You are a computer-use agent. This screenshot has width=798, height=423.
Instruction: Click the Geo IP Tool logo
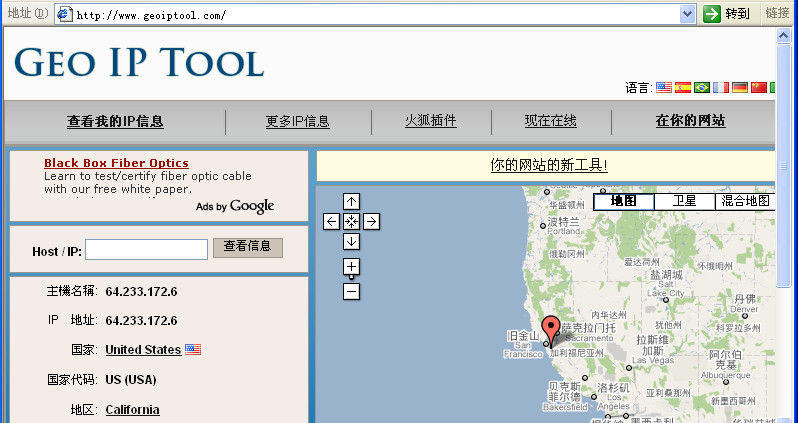point(139,62)
